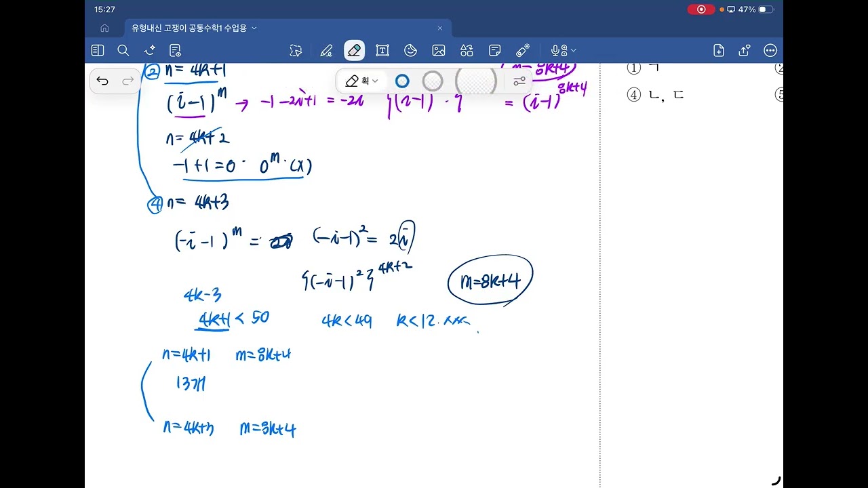Open the share and export menu

tap(745, 50)
